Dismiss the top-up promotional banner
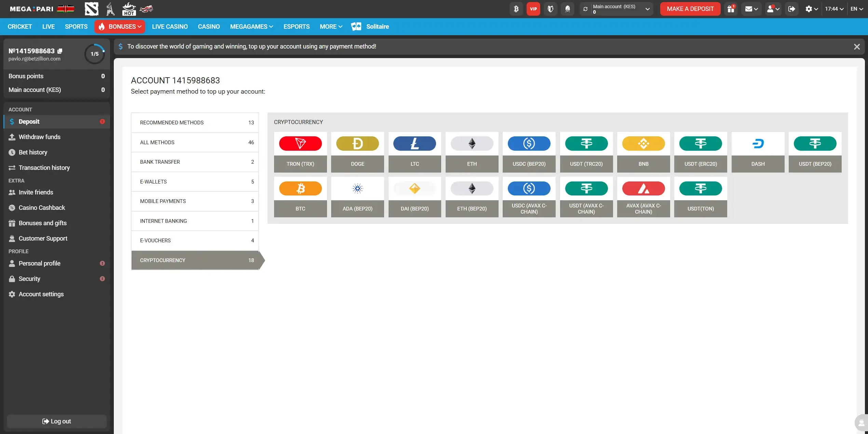Viewport: 868px width, 434px height. point(857,46)
